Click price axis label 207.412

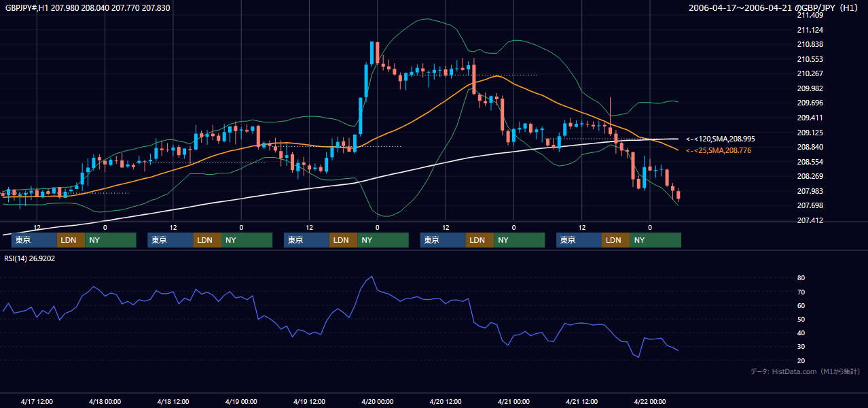pos(810,220)
